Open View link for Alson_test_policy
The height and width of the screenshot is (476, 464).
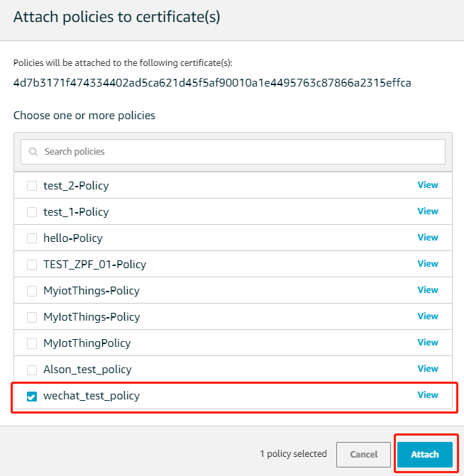(x=427, y=369)
